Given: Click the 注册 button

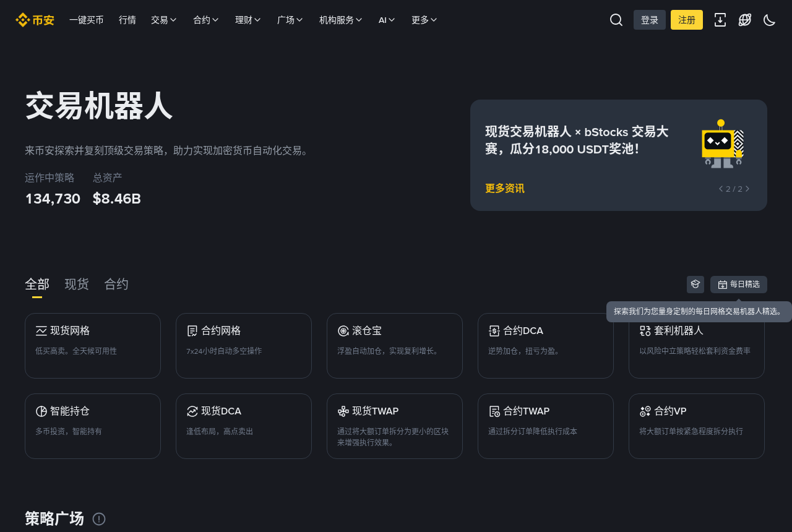Looking at the screenshot, I should 687,20.
